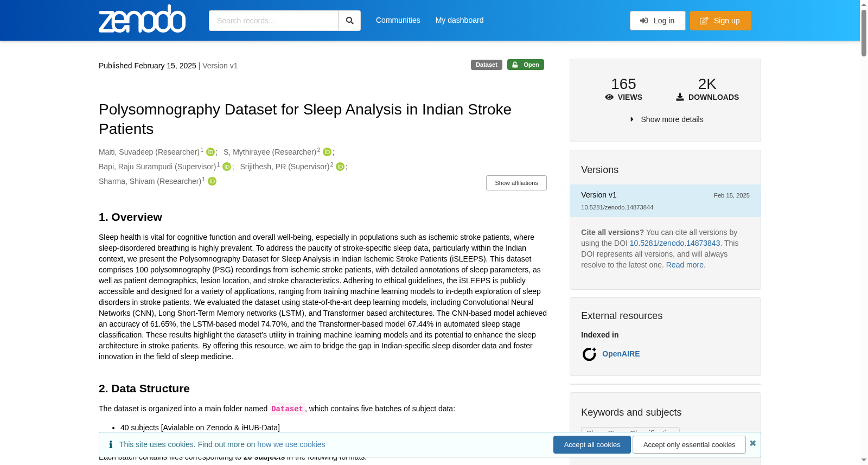The image size is (868, 465).
Task: Click the 'Dataset' code label
Action: (x=287, y=409)
